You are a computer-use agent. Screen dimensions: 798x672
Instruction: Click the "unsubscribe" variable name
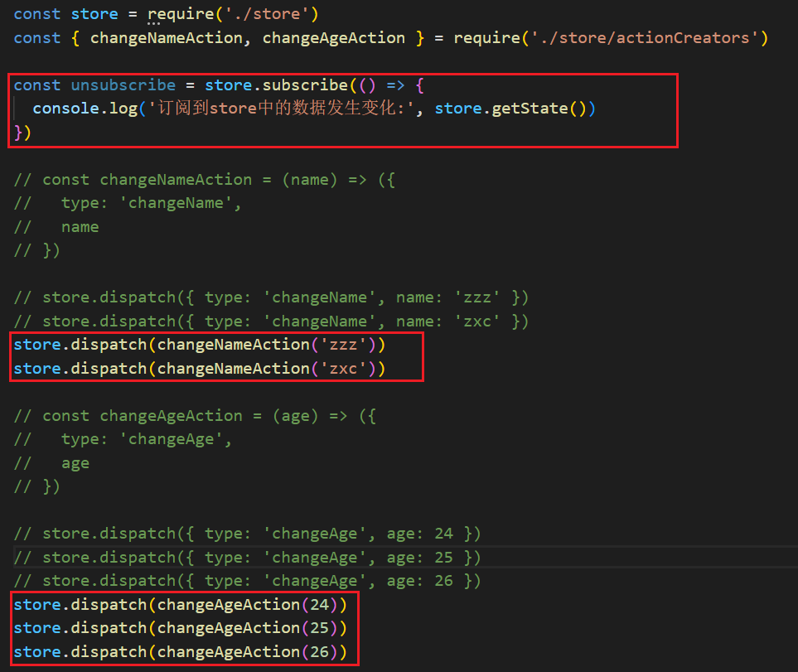tap(123, 85)
